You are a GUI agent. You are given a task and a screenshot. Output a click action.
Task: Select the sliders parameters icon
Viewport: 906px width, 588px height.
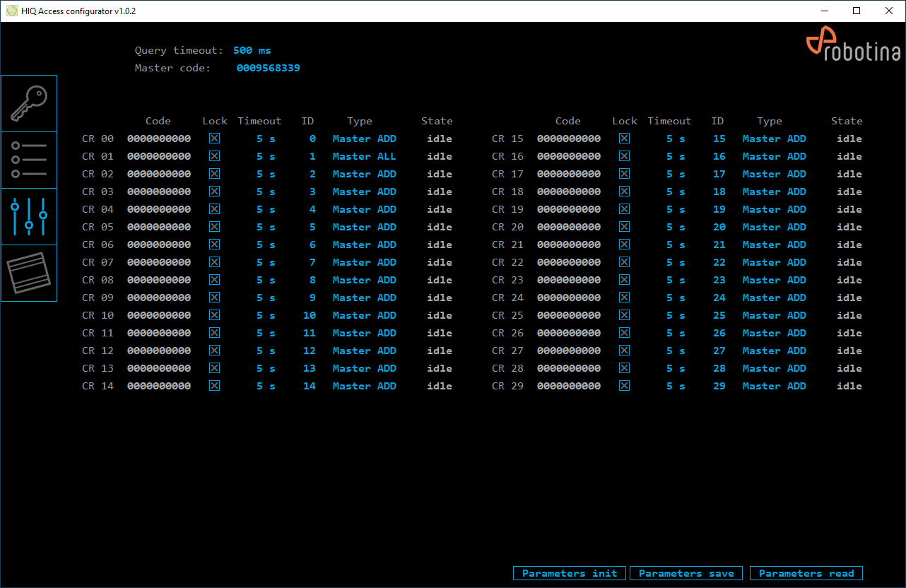point(29,216)
